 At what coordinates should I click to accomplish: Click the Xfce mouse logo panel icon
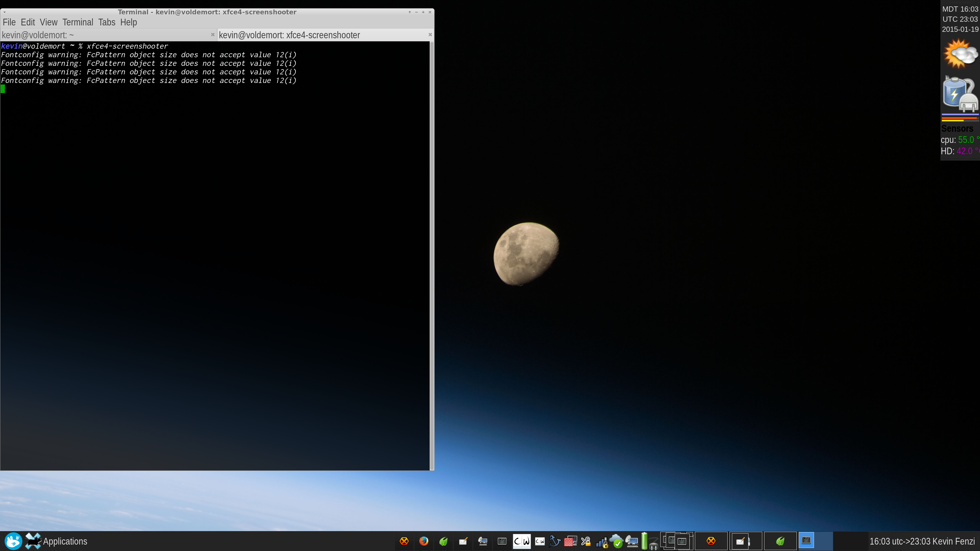tap(13, 541)
